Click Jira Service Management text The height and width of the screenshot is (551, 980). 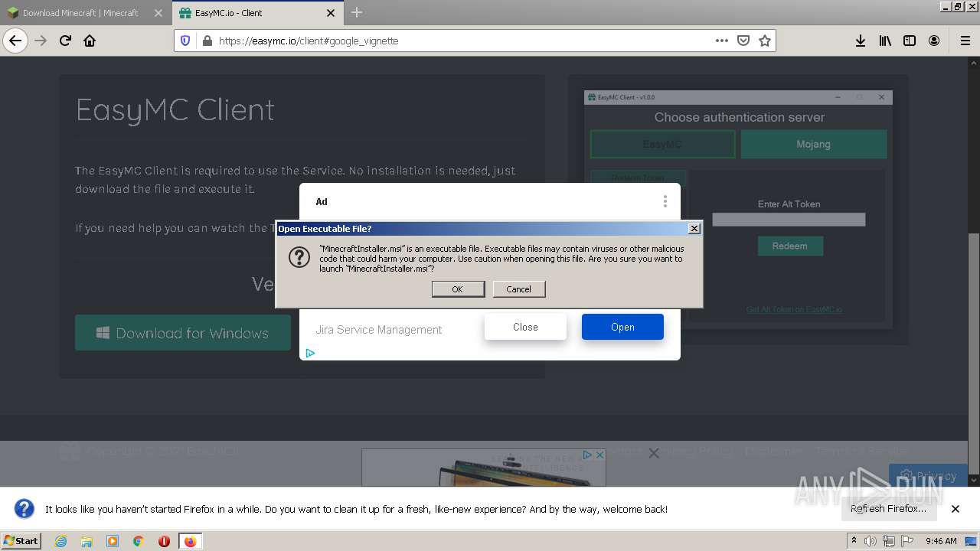tap(379, 330)
